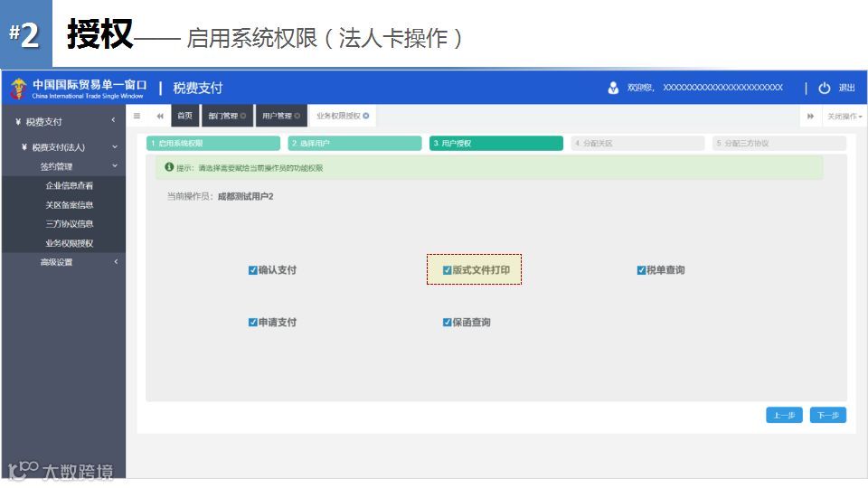
Task: Close the 业务权限授权 tab
Action: [x=366, y=116]
